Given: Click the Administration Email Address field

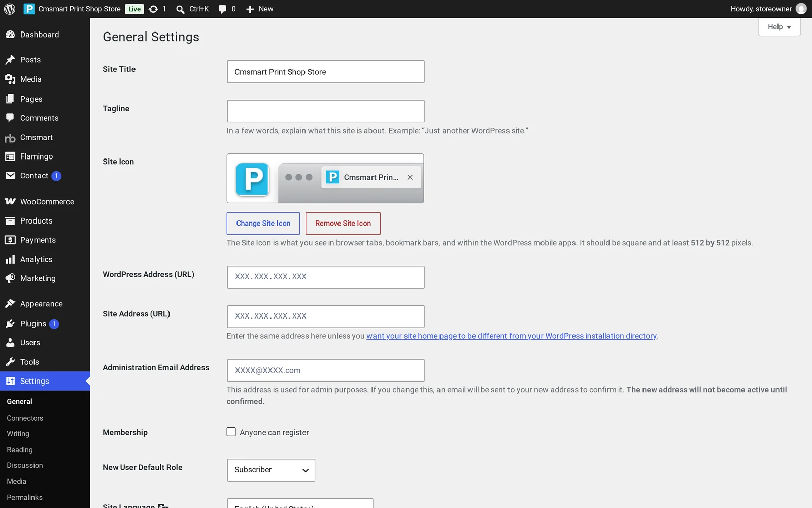Looking at the screenshot, I should (x=326, y=370).
